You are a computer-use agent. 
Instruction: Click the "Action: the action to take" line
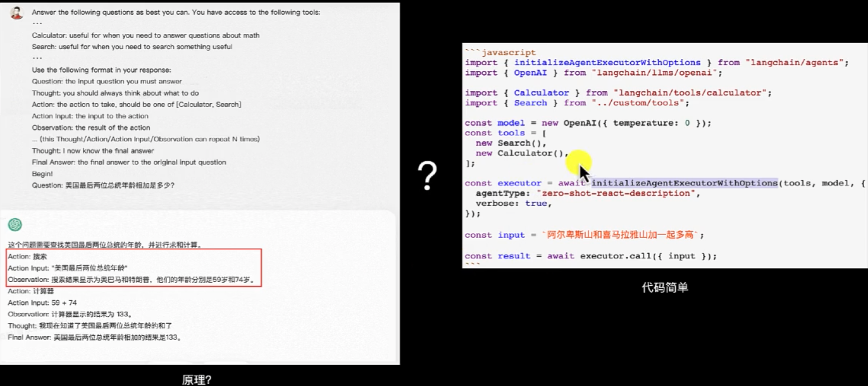point(136,104)
